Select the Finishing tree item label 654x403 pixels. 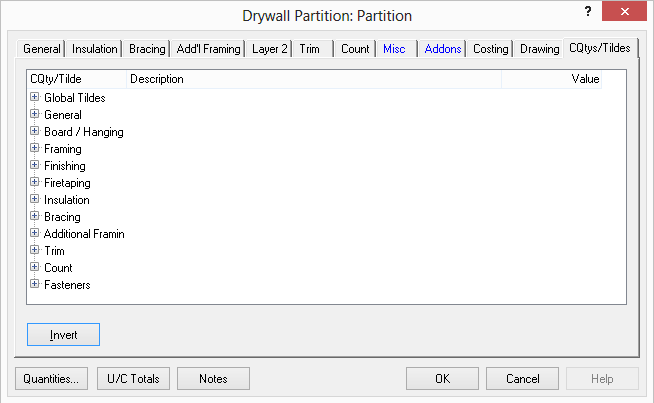[x=64, y=166]
